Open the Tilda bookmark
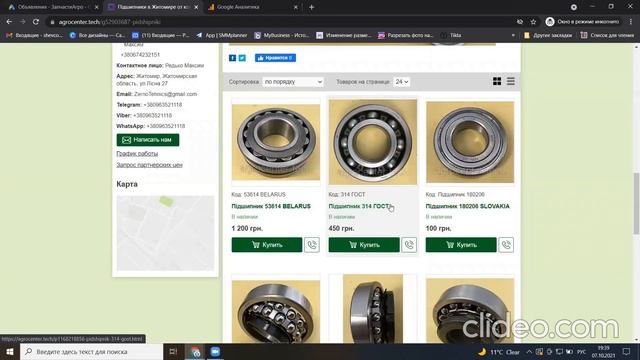 point(451,36)
